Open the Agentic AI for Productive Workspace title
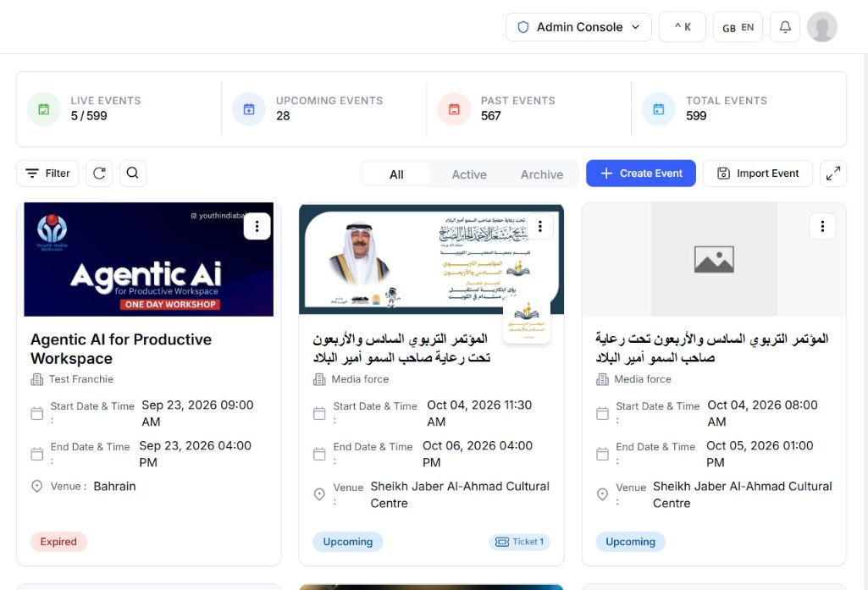868x590 pixels. coord(121,349)
